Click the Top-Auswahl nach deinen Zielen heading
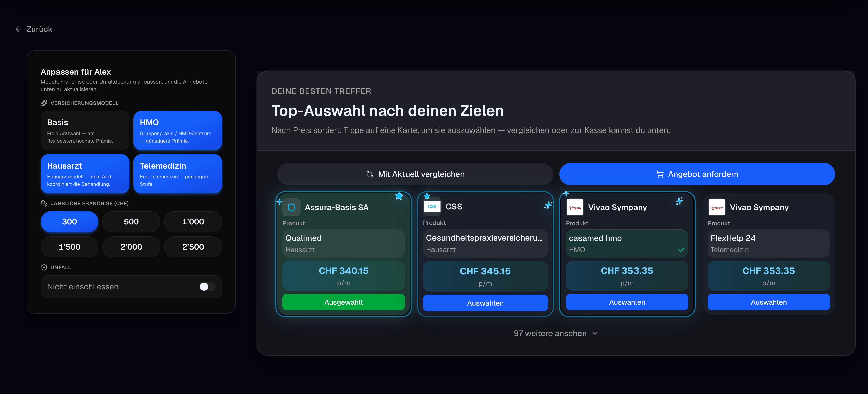 point(388,111)
